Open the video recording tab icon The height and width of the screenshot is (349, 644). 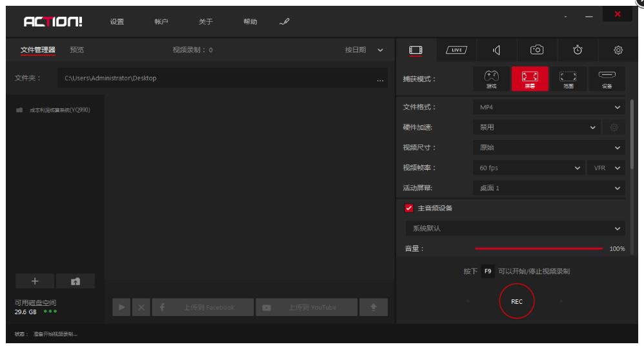(416, 50)
